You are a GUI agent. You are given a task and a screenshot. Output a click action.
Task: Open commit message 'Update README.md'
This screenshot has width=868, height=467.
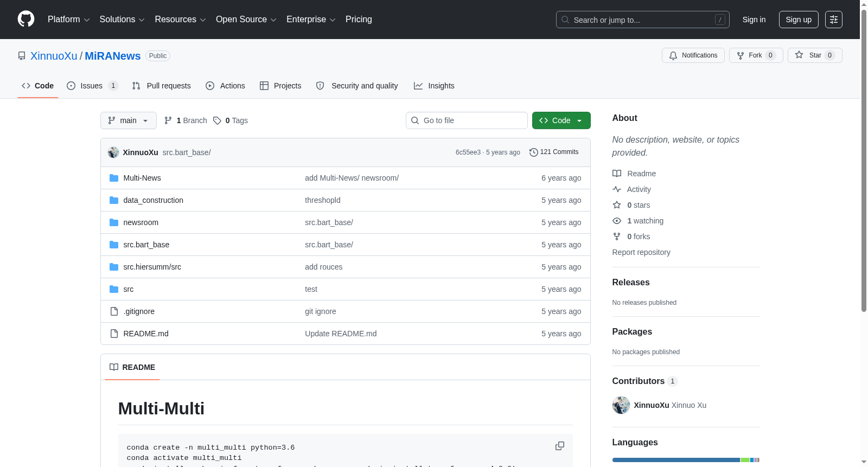341,334
